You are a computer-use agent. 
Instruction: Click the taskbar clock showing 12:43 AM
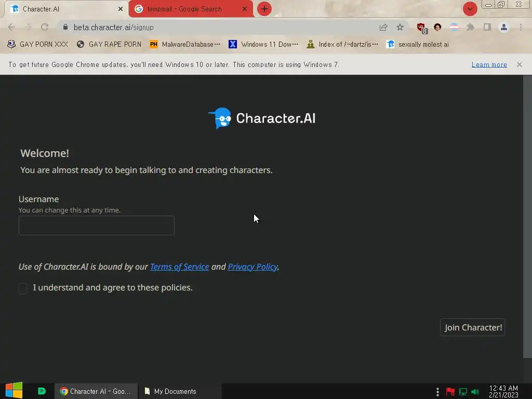(x=503, y=392)
